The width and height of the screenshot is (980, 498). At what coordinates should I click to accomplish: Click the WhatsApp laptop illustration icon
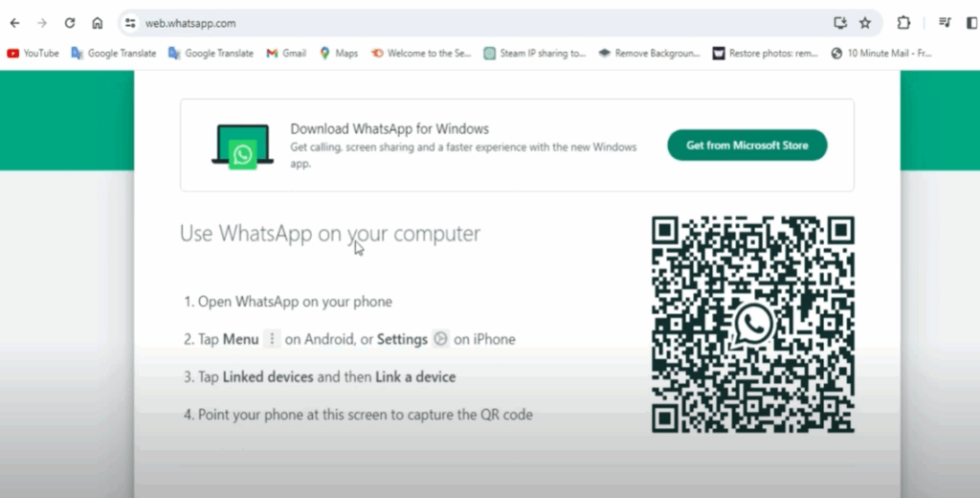(x=242, y=147)
